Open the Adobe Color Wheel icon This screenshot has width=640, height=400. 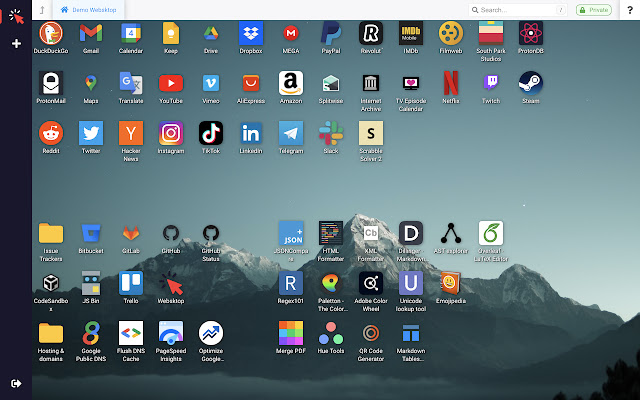tap(371, 283)
